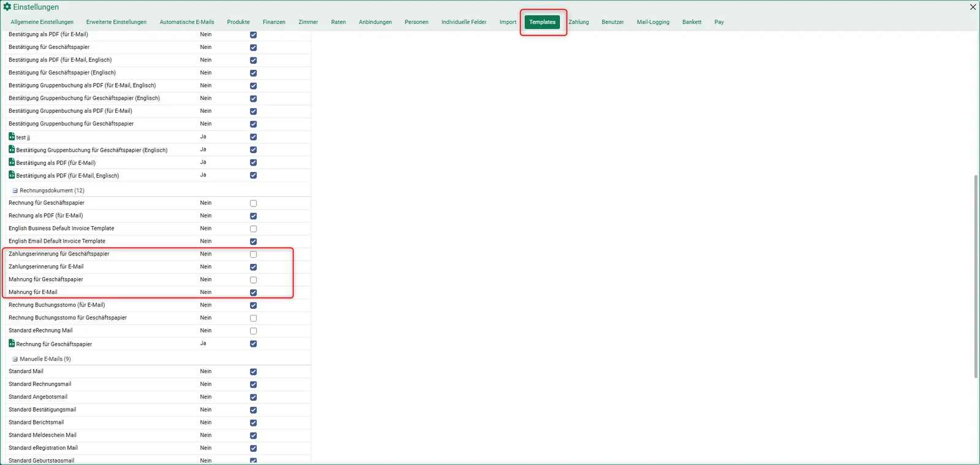Select the 'Rechnung als PDF (für E-Mail)' row
The width and height of the screenshot is (980, 465).
(158, 216)
